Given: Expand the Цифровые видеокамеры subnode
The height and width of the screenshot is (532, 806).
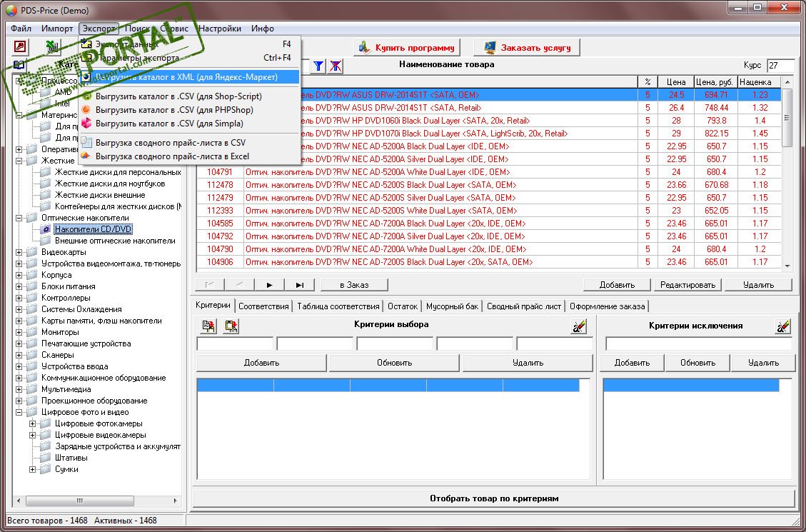Looking at the screenshot, I should (x=32, y=435).
